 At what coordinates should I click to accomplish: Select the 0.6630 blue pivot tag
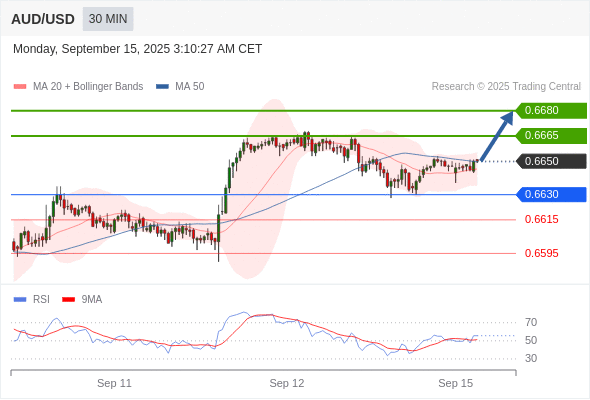click(x=551, y=194)
